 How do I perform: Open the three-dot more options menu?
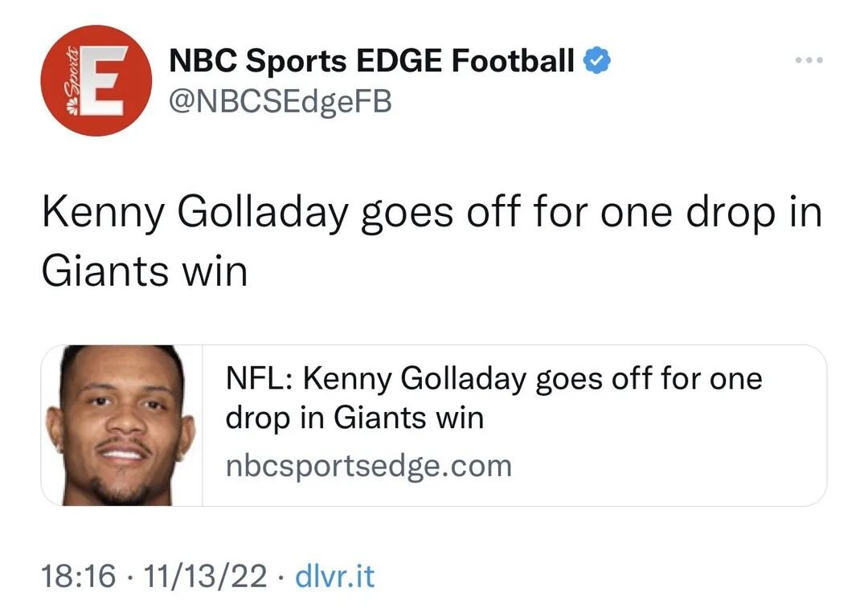[x=809, y=61]
